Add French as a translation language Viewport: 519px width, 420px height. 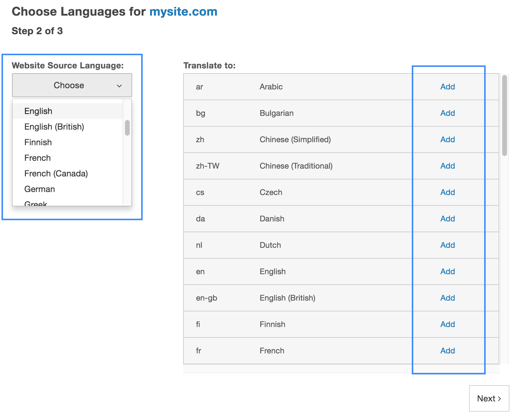click(x=447, y=351)
